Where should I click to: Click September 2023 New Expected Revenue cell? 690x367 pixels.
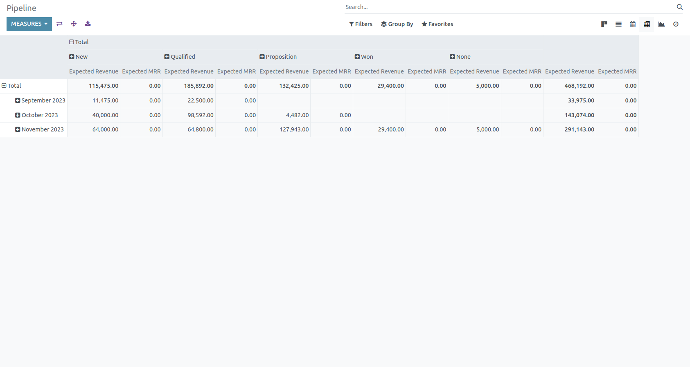pyautogui.click(x=94, y=100)
